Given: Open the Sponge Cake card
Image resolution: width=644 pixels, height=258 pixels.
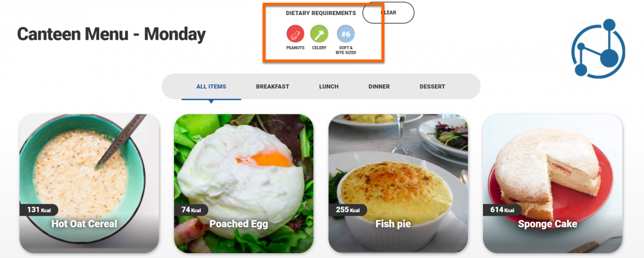Looking at the screenshot, I should pyautogui.click(x=553, y=183).
